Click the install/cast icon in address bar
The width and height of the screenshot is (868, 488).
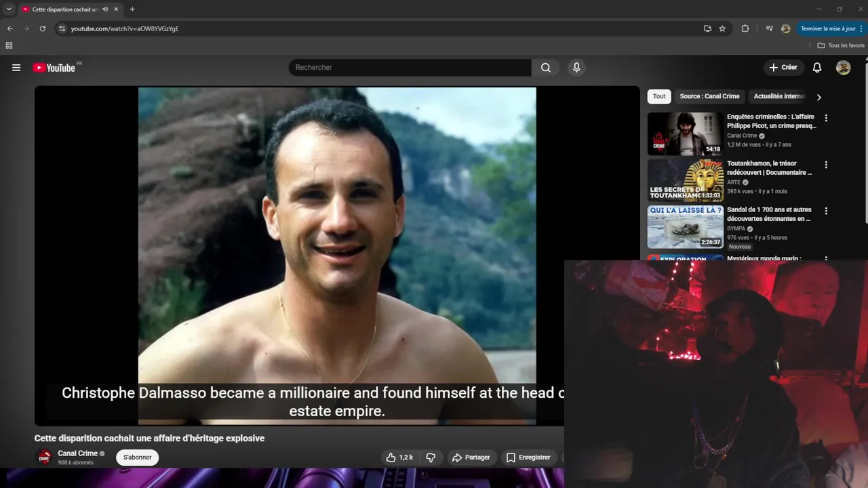707,28
